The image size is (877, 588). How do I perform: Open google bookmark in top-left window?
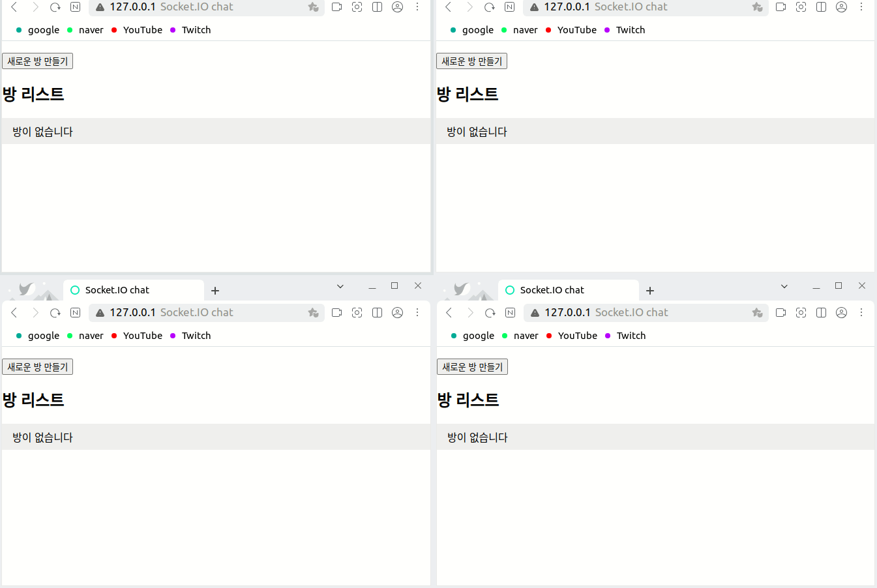tap(38, 30)
